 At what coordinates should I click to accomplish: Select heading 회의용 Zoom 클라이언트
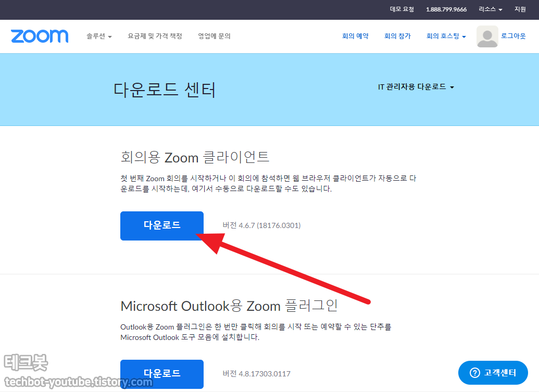(195, 157)
